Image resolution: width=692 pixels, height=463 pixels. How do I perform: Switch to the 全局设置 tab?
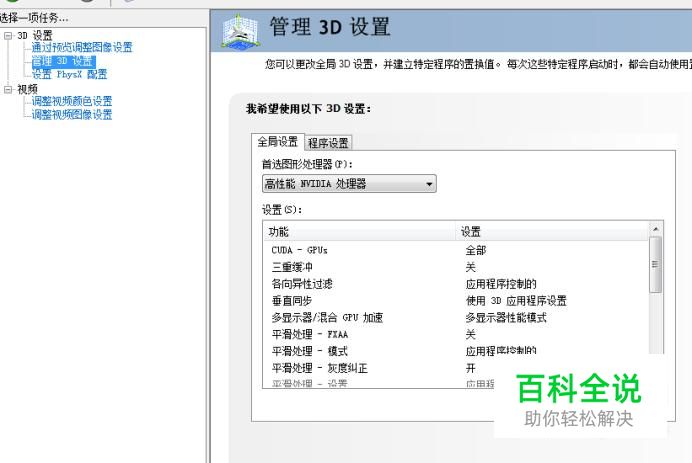278,142
